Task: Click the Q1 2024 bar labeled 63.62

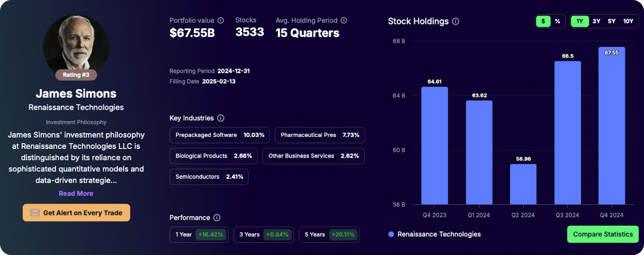Action: click(x=479, y=152)
